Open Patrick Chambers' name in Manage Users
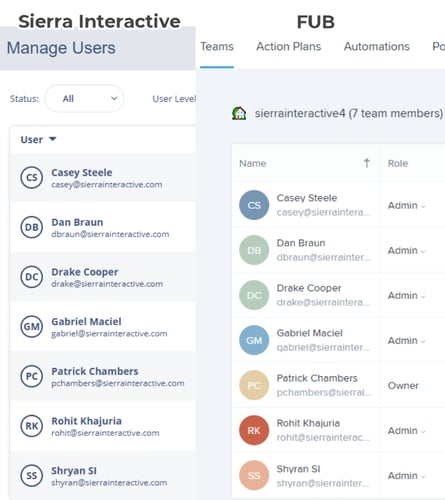Viewport: 445px width, 500px height. [95, 371]
